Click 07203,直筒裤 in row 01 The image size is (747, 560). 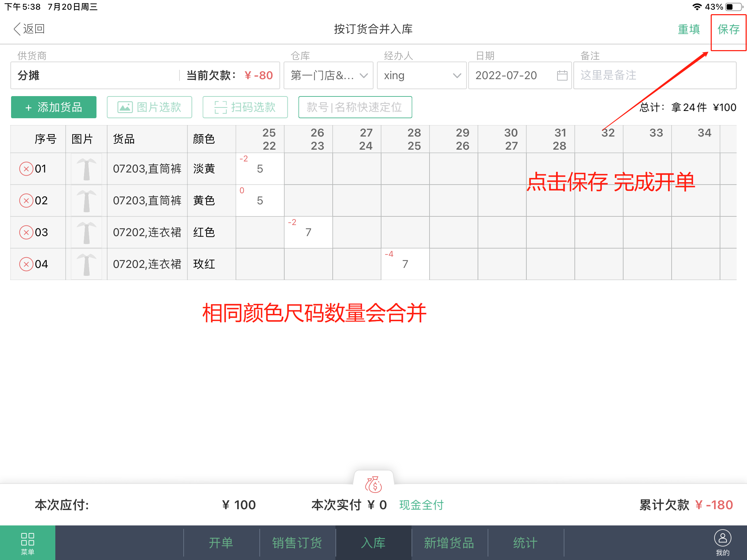pyautogui.click(x=147, y=169)
